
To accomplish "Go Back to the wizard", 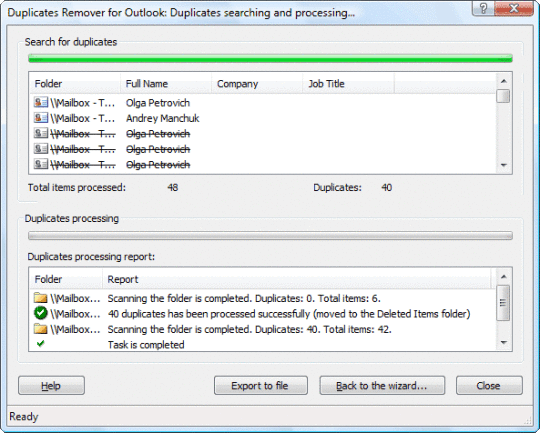I will (382, 385).
